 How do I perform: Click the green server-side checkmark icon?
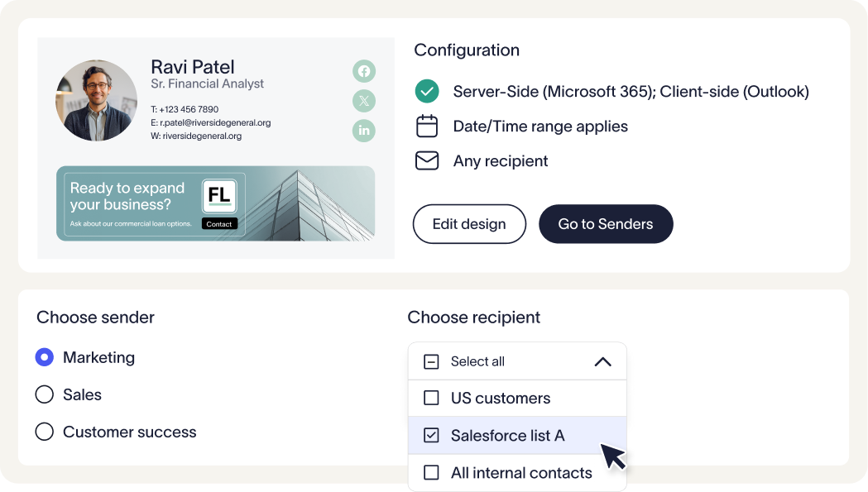click(426, 91)
